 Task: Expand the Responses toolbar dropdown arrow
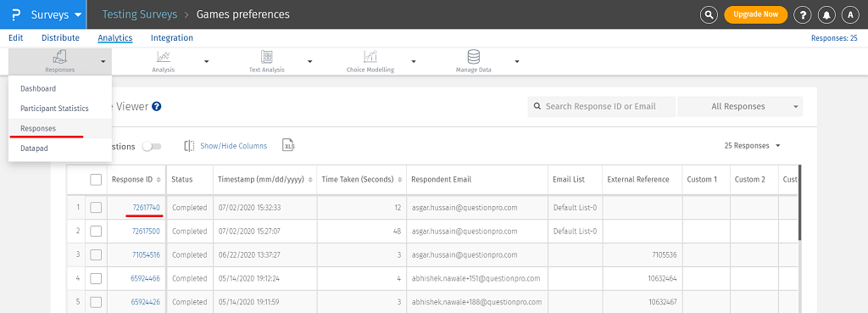tap(103, 61)
